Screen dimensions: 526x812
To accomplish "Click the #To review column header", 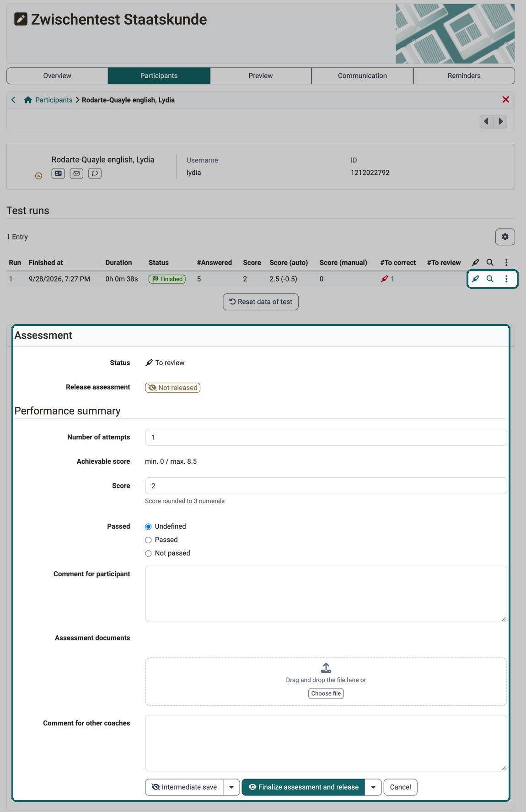I will point(444,263).
